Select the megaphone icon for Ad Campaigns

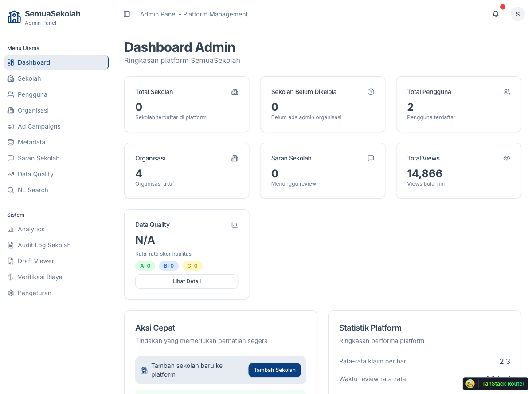(11, 126)
